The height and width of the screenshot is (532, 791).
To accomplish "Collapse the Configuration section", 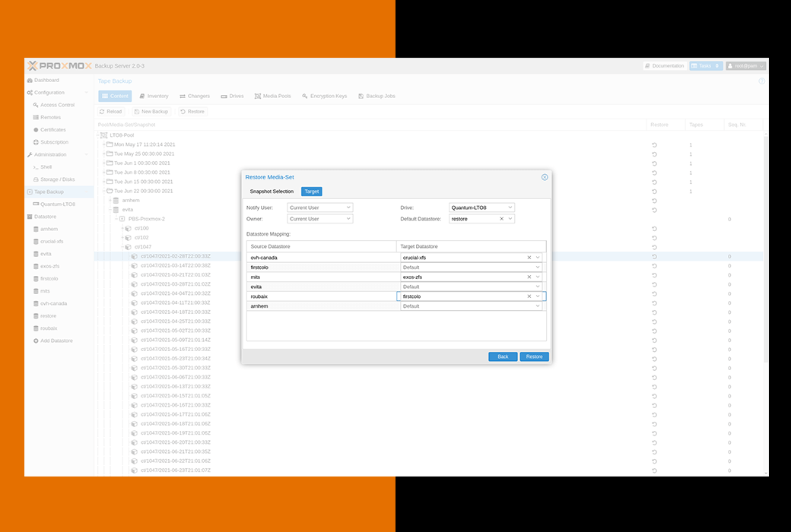I will [86, 93].
